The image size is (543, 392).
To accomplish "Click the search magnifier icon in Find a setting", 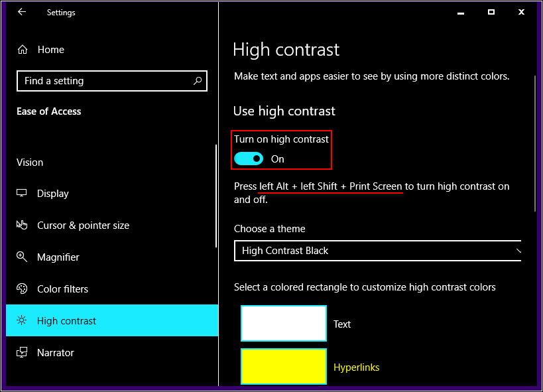I will tap(198, 81).
